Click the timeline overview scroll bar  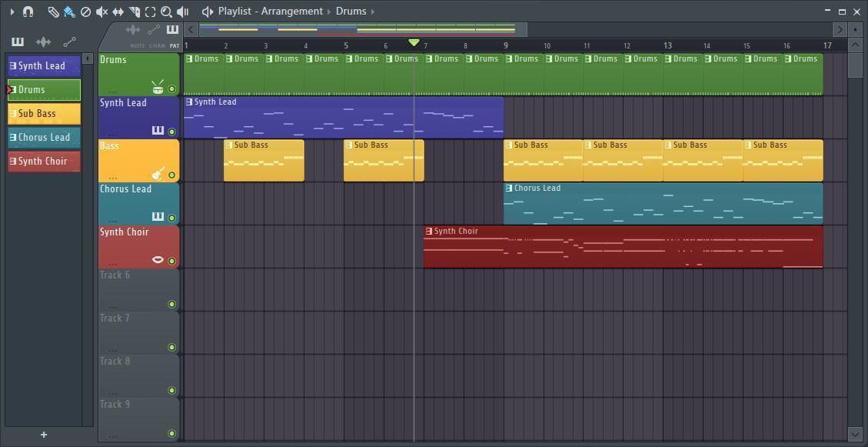click(x=361, y=29)
